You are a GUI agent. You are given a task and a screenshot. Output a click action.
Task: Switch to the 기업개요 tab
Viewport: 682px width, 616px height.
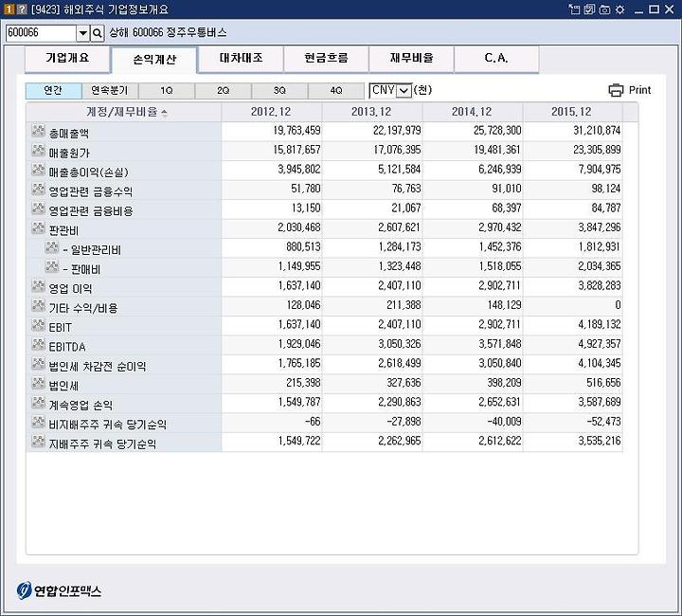(x=67, y=59)
